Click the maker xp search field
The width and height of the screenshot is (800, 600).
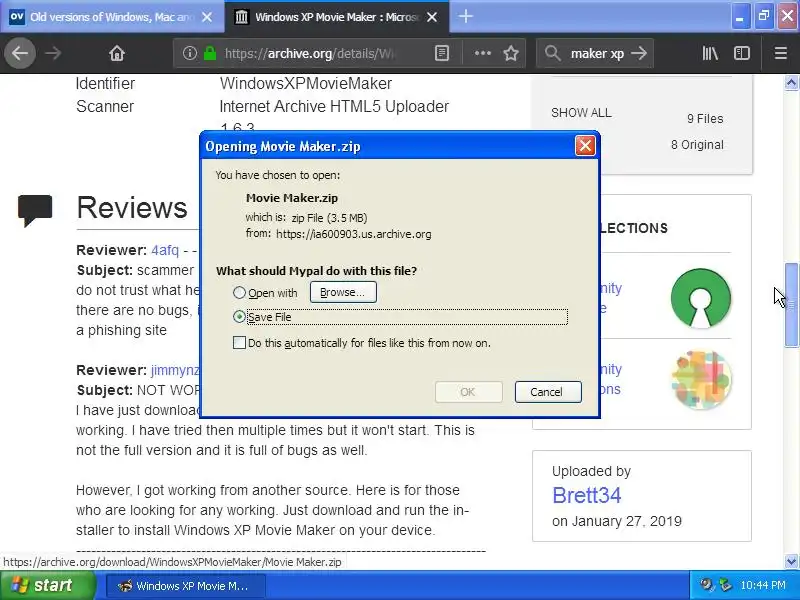(x=597, y=53)
